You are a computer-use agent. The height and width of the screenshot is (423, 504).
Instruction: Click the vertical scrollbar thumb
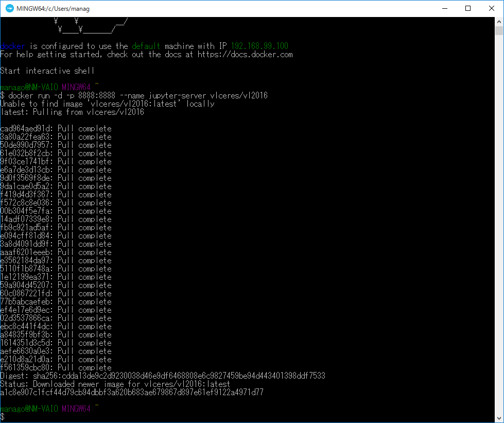pos(499,30)
